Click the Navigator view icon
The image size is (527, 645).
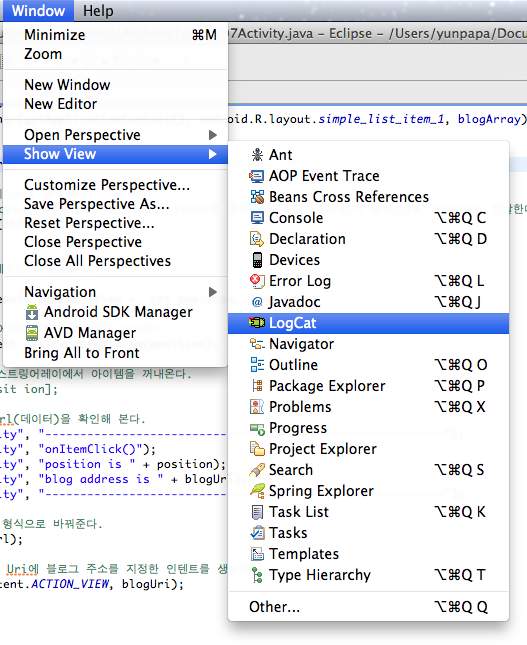(257, 344)
